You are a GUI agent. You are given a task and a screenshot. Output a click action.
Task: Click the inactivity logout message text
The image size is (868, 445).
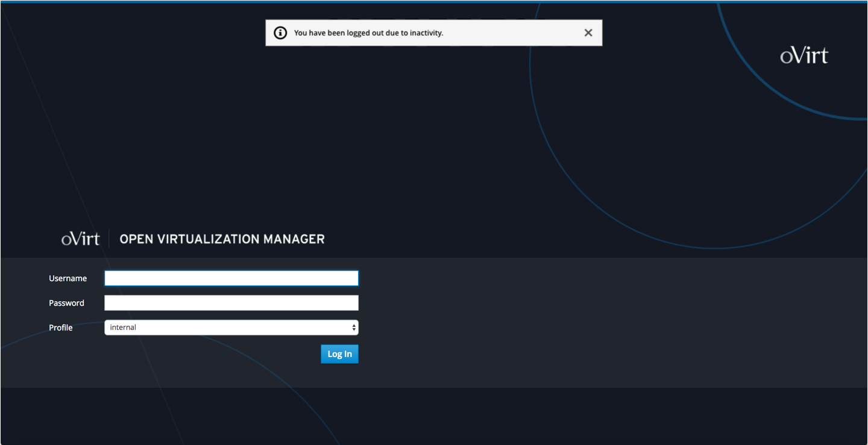368,33
